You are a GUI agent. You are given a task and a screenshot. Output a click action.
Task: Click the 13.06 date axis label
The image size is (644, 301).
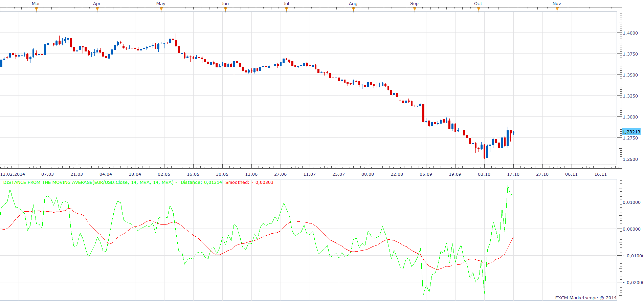click(251, 174)
